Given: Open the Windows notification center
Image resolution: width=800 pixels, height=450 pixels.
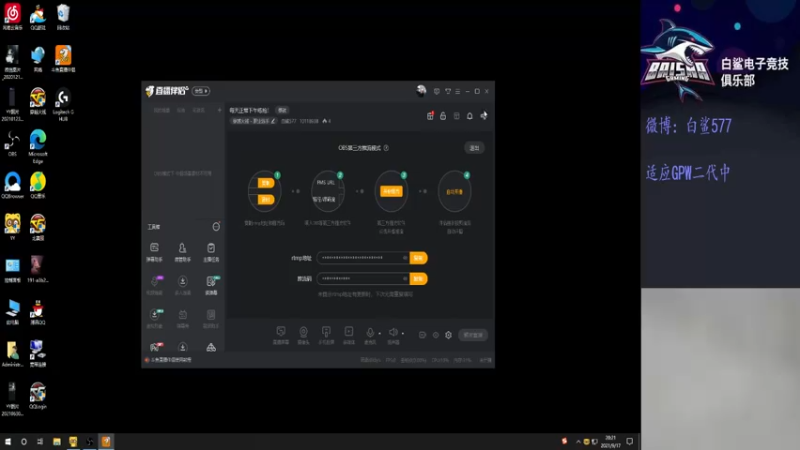Looking at the screenshot, I should tap(630, 442).
